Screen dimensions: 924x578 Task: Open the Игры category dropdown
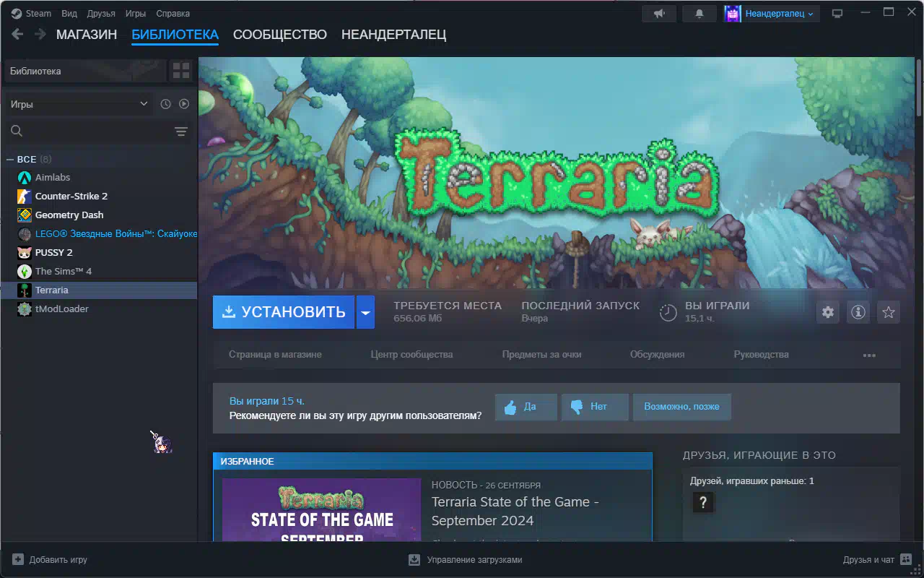click(79, 104)
